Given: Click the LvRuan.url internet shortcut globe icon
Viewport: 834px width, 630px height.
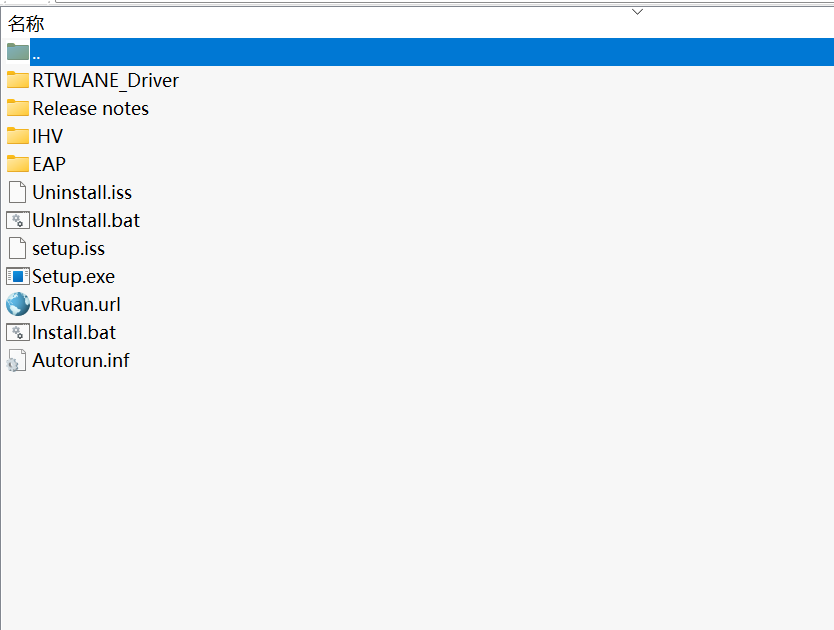Looking at the screenshot, I should [16, 304].
